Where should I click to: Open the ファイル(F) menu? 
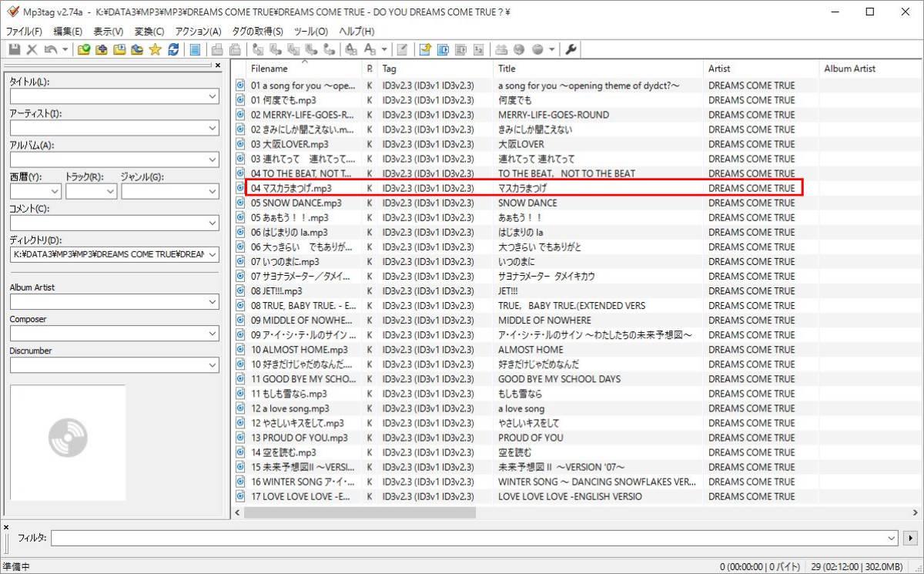[24, 32]
